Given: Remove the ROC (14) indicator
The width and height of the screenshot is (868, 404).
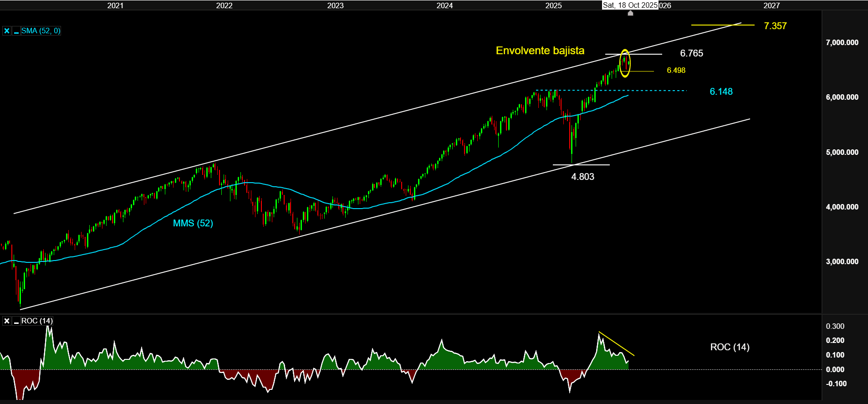Looking at the screenshot, I should click(x=7, y=321).
